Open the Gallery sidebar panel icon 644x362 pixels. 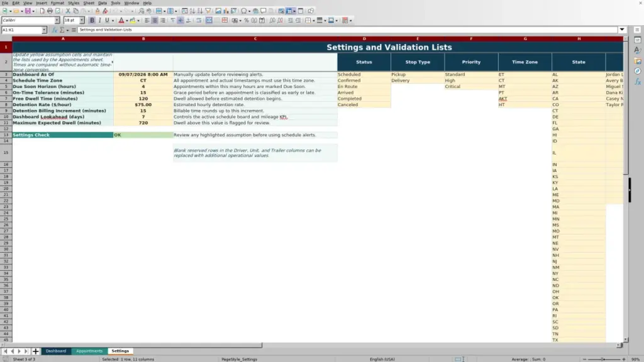638,61
